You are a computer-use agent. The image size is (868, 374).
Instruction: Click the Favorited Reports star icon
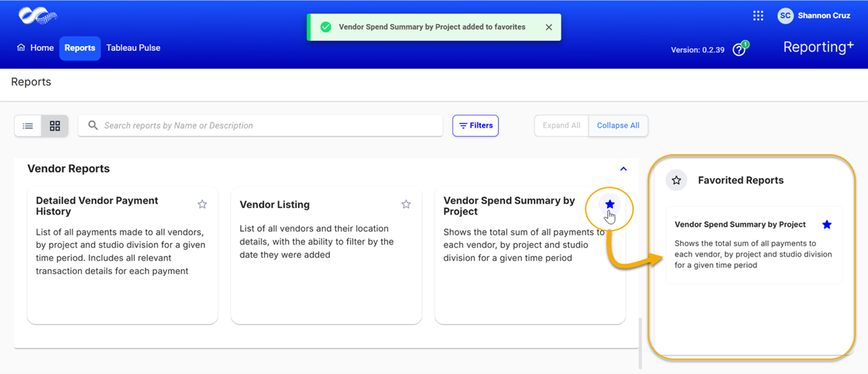click(x=676, y=180)
